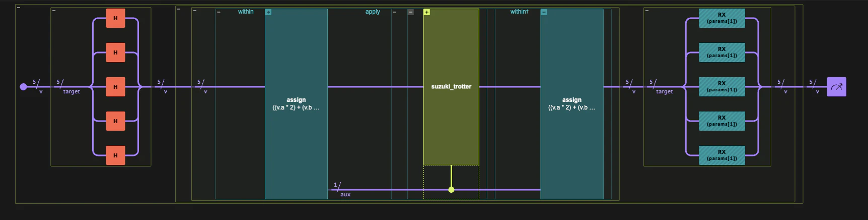
Task: Select the bottom H gate
Action: (115, 155)
